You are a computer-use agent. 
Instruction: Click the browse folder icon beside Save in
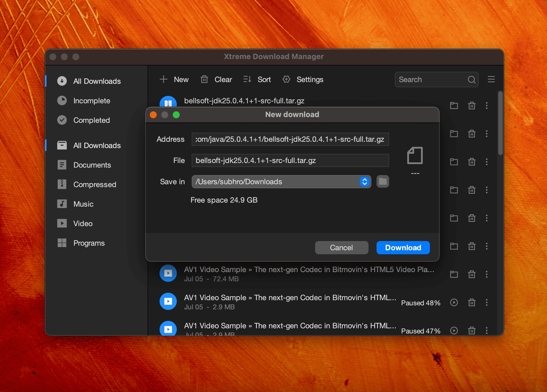(x=383, y=181)
